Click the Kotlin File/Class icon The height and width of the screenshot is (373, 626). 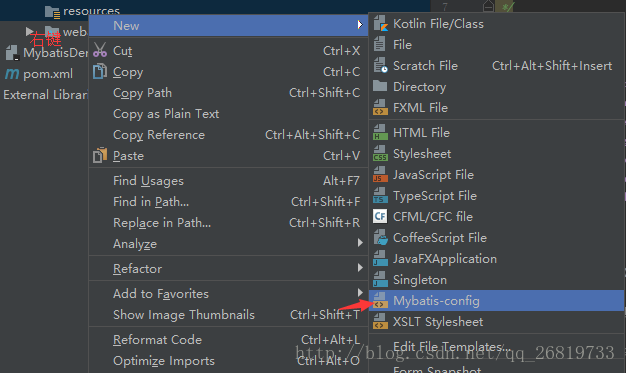pos(380,24)
